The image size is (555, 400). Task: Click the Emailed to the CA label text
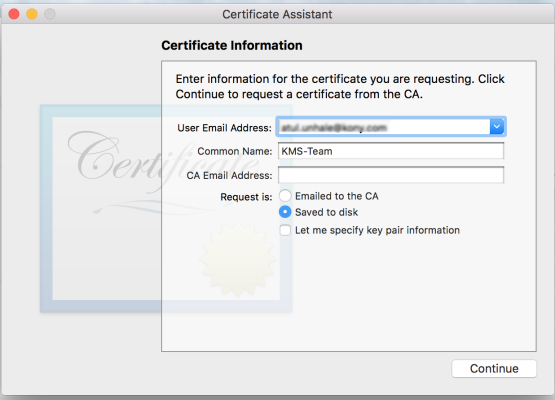[x=337, y=196]
